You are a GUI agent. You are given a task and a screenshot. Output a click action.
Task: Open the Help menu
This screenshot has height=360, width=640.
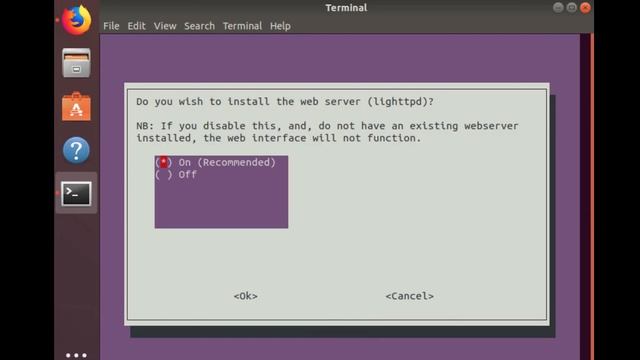280,26
